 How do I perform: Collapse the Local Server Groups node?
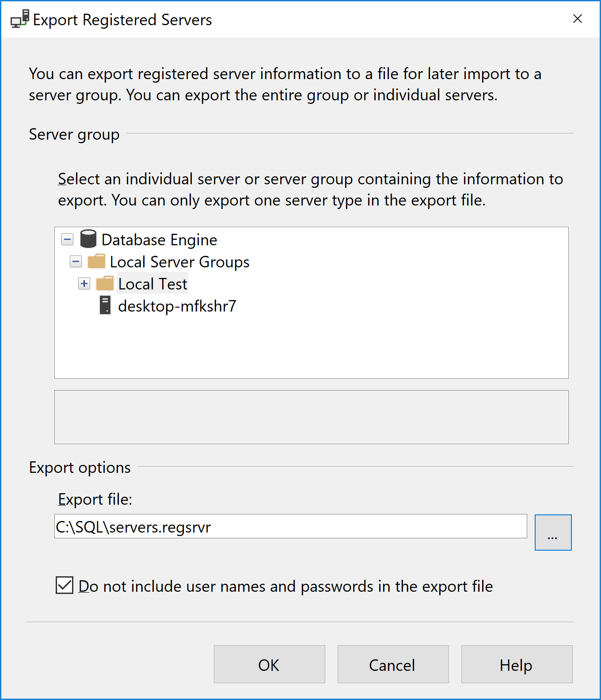pos(76,262)
